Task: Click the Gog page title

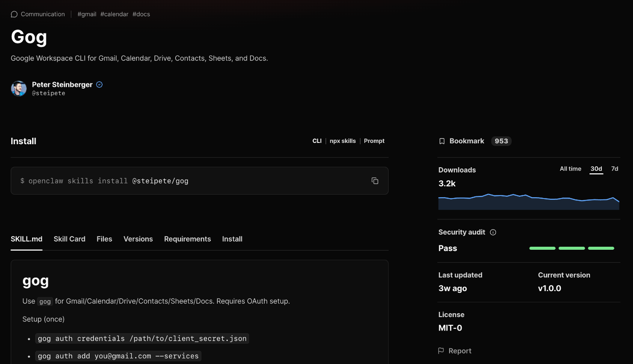Action: (29, 36)
